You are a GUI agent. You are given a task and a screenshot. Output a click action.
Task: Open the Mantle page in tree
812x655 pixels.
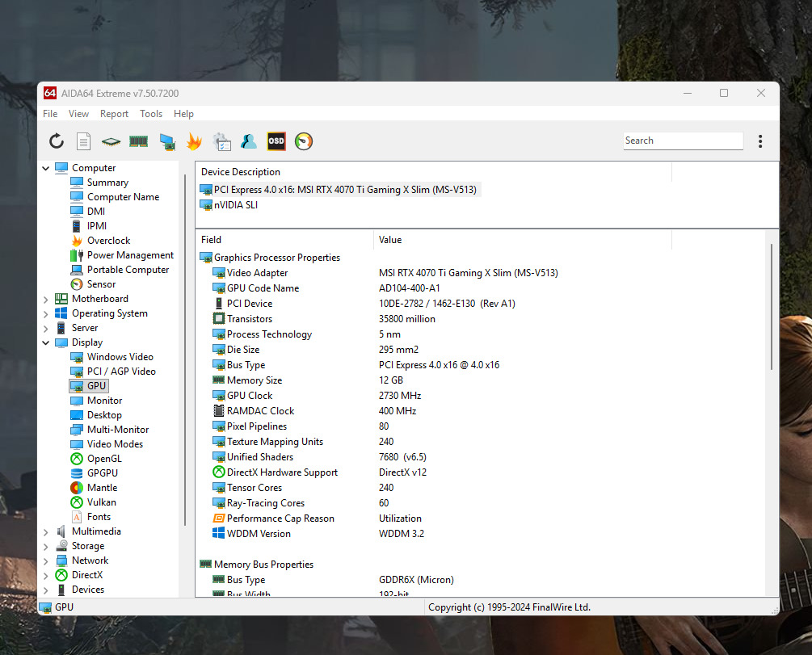[x=95, y=487]
